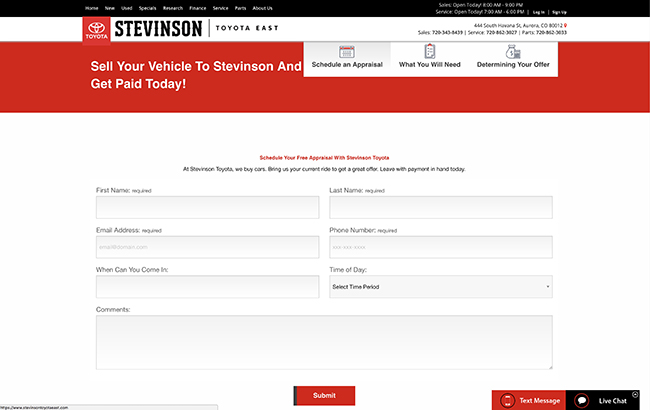Viewport: 650px width, 410px height.
Task: Go to the About Us menu
Action: click(x=262, y=8)
